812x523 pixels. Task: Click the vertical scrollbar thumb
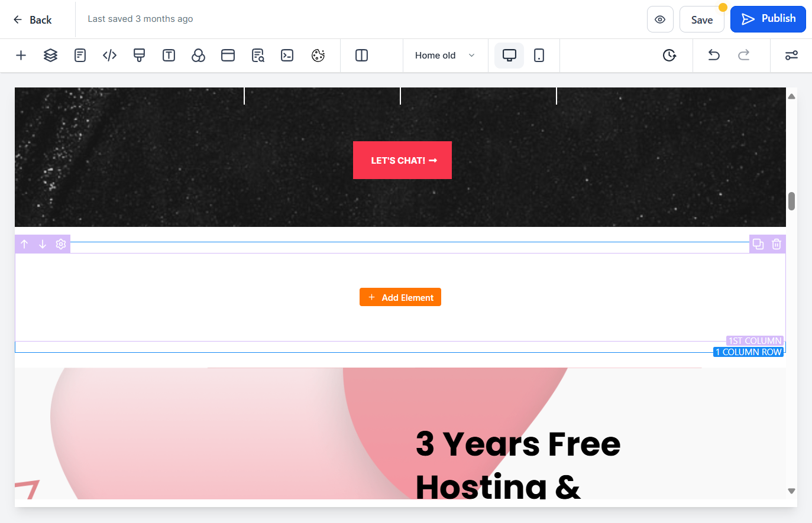tap(791, 201)
